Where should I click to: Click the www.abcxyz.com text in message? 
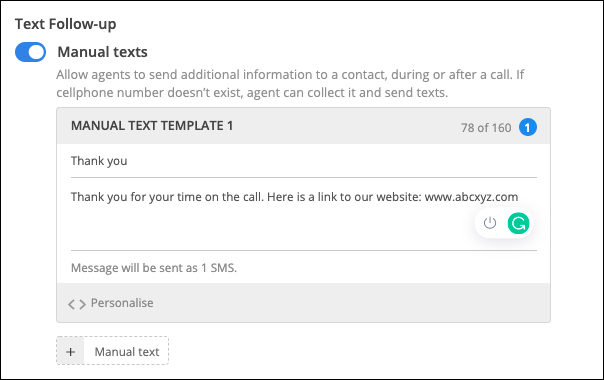[x=471, y=197]
